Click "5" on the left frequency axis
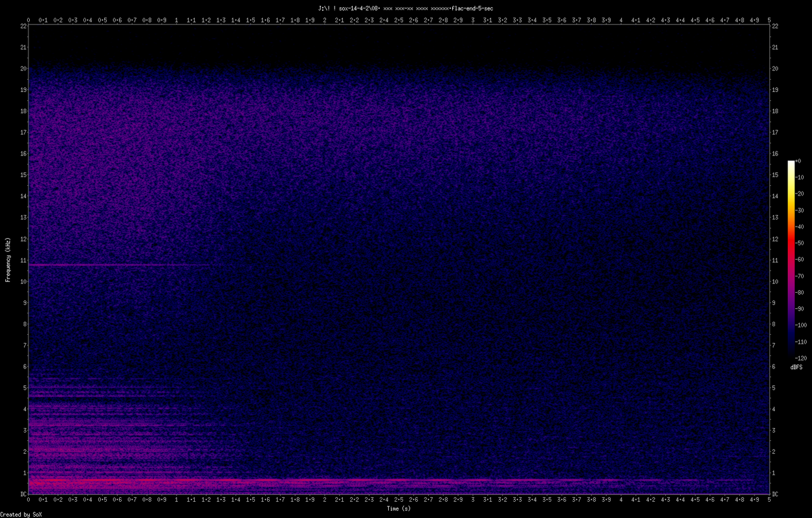Viewport: 812px width, 518px height. click(25, 388)
